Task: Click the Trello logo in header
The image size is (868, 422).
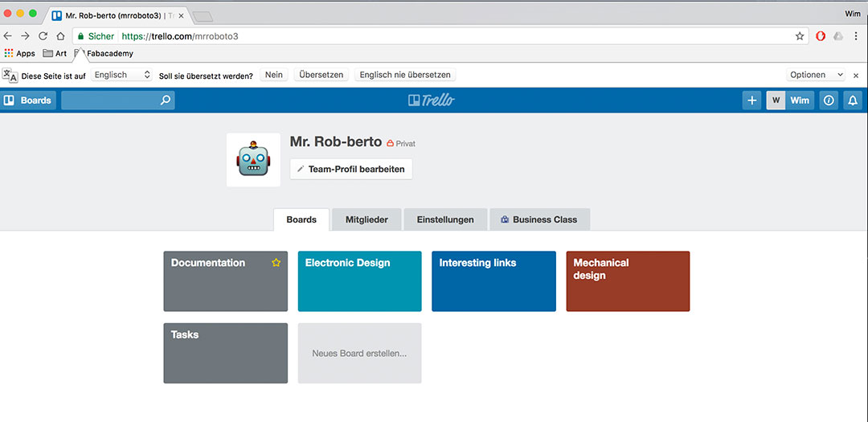Action: coord(432,100)
